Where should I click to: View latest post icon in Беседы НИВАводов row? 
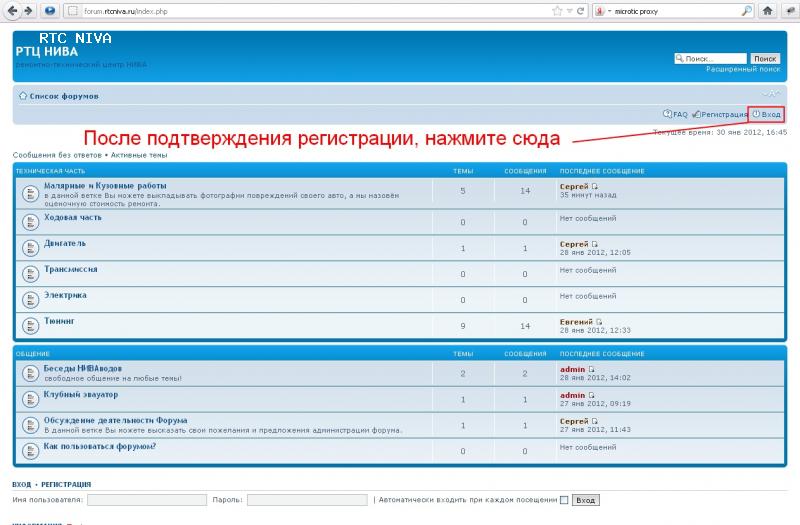coord(591,369)
